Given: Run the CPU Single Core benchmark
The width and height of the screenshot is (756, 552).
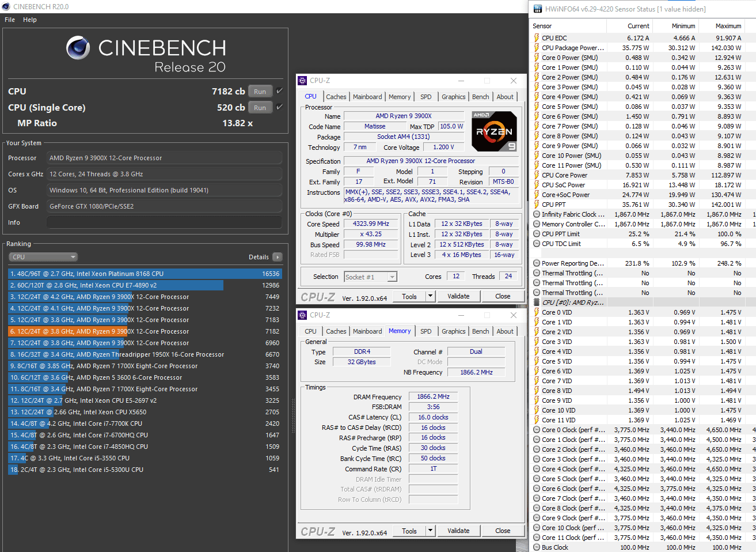Looking at the screenshot, I should tap(260, 108).
